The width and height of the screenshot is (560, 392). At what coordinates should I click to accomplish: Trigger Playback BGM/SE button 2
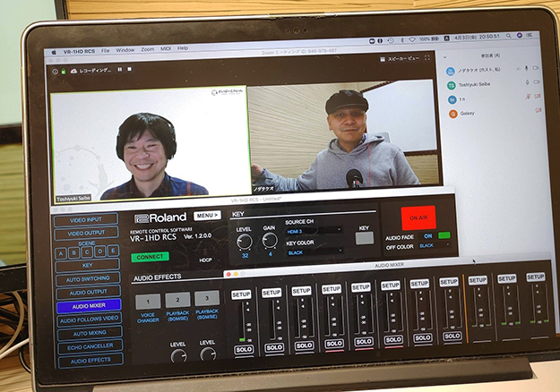177,300
